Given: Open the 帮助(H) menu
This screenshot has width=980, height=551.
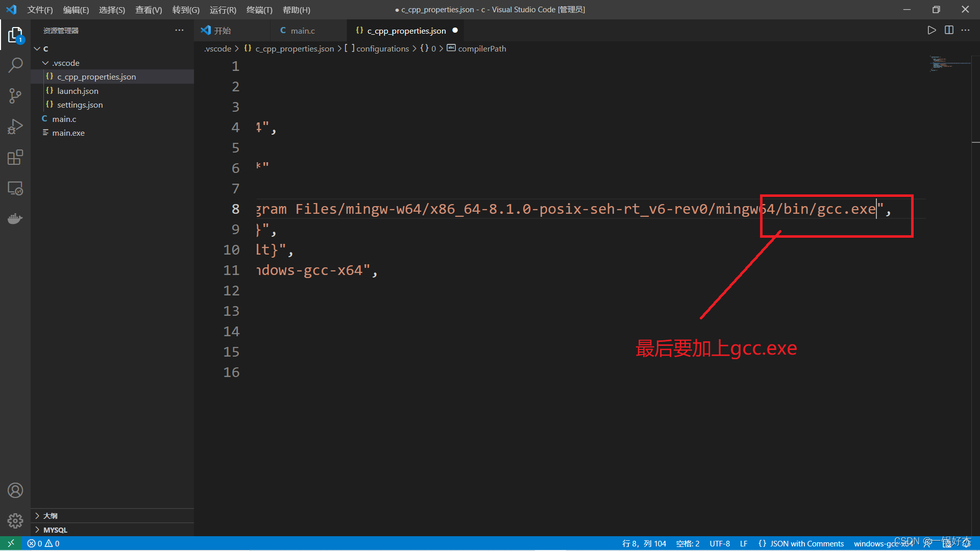Looking at the screenshot, I should click(297, 10).
